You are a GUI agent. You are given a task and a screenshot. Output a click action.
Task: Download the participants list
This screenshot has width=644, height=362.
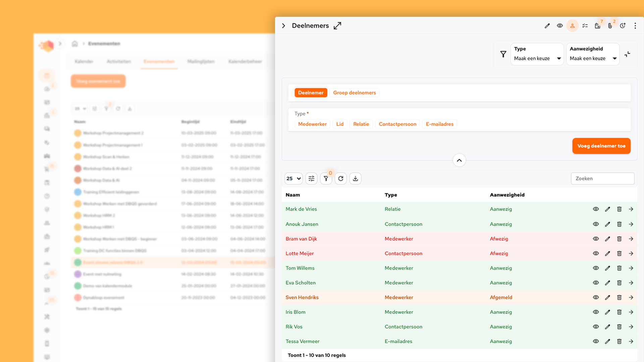356,179
